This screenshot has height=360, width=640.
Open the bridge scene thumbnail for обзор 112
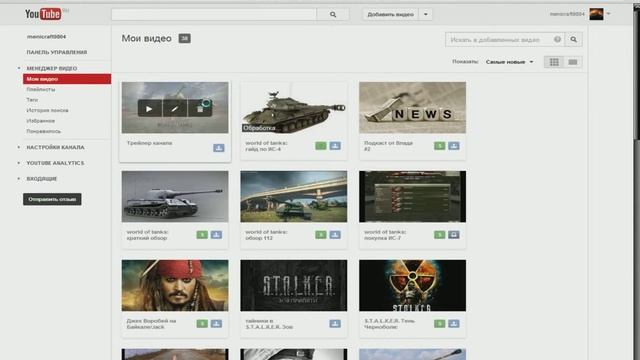point(294,196)
